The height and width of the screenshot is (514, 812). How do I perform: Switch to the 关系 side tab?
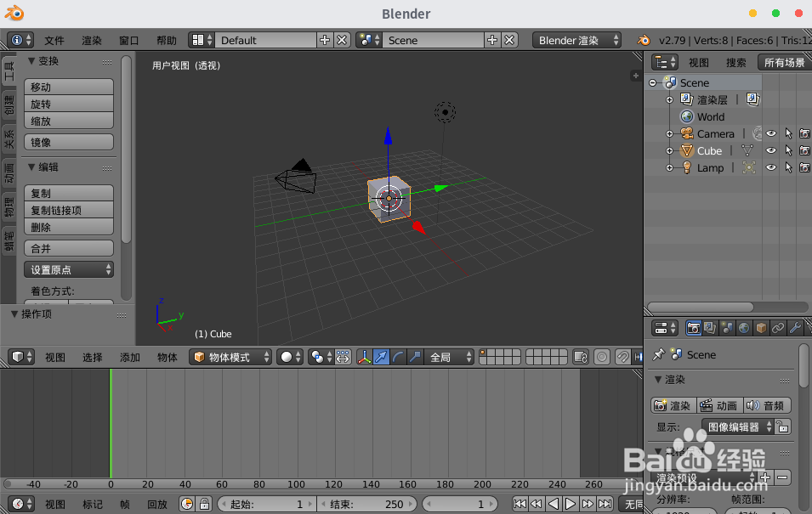point(9,139)
